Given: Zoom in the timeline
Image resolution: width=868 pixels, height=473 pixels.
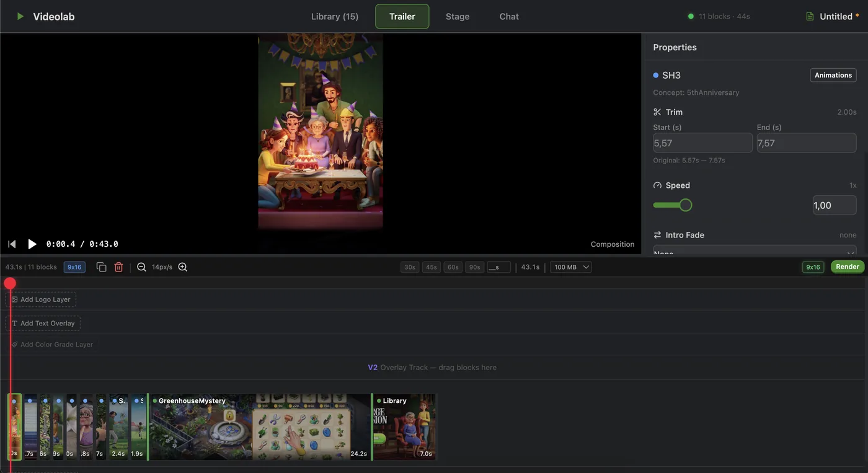Looking at the screenshot, I should point(182,267).
